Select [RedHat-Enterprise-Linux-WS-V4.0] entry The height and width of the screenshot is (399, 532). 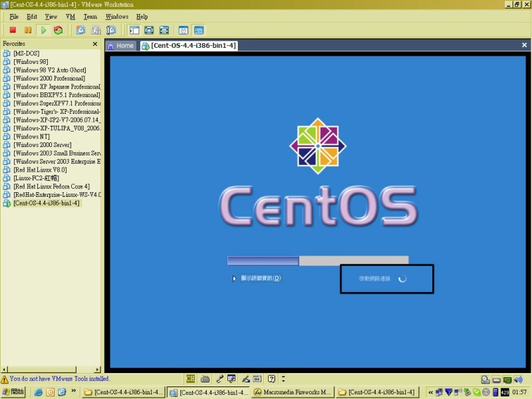point(52,195)
